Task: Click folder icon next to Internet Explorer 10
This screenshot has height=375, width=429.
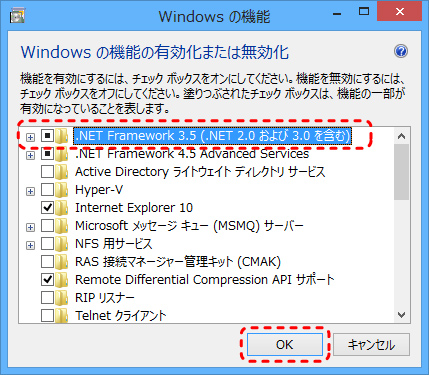Action: pyautogui.click(x=61, y=208)
